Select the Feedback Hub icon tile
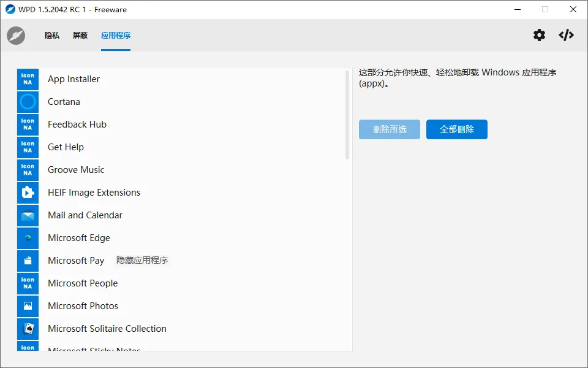This screenshot has height=368, width=588. point(28,125)
